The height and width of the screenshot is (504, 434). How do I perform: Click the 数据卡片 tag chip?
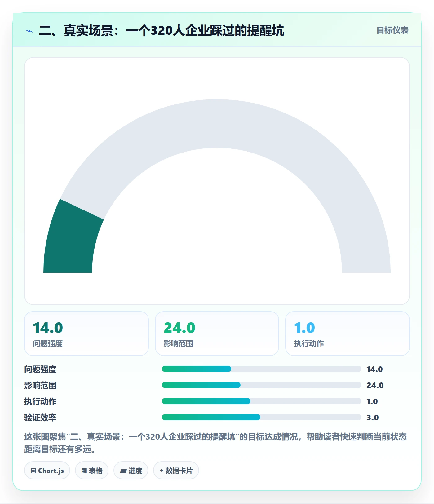(x=176, y=471)
